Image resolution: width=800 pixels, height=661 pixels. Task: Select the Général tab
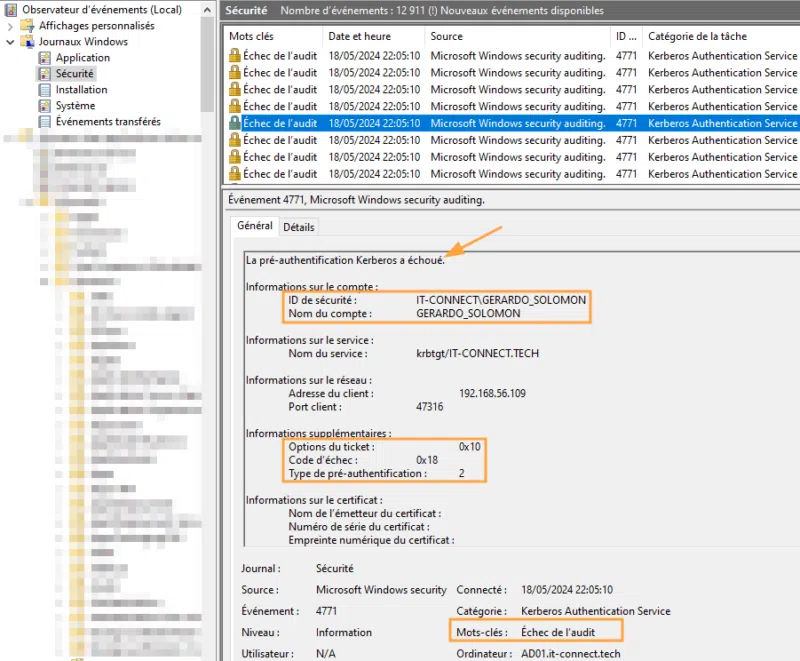254,226
